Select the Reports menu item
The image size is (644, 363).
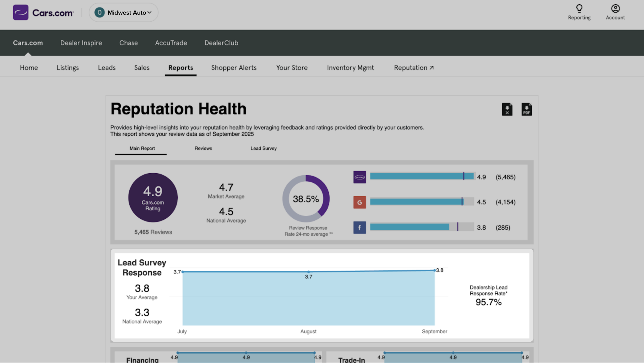point(181,68)
